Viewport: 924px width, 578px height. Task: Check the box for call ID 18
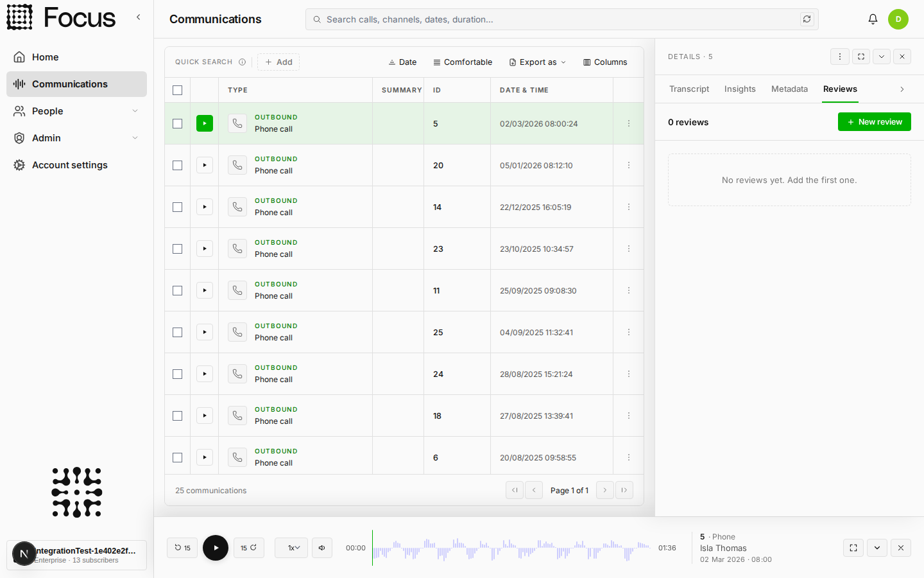pos(178,416)
